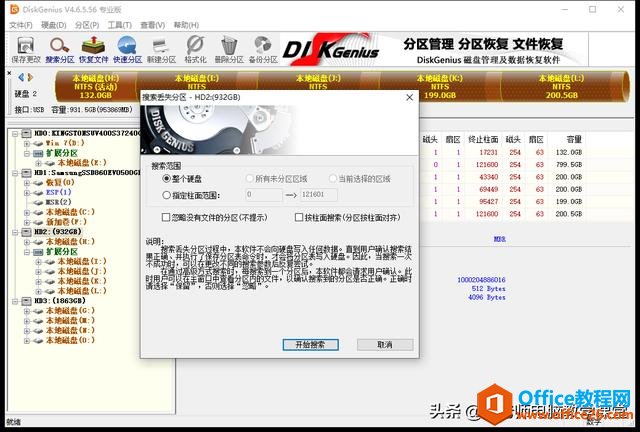Image resolution: width=640 pixels, height=432 pixels.
Task: Tick the 按柱面搜索 checkbox
Action: tap(299, 217)
